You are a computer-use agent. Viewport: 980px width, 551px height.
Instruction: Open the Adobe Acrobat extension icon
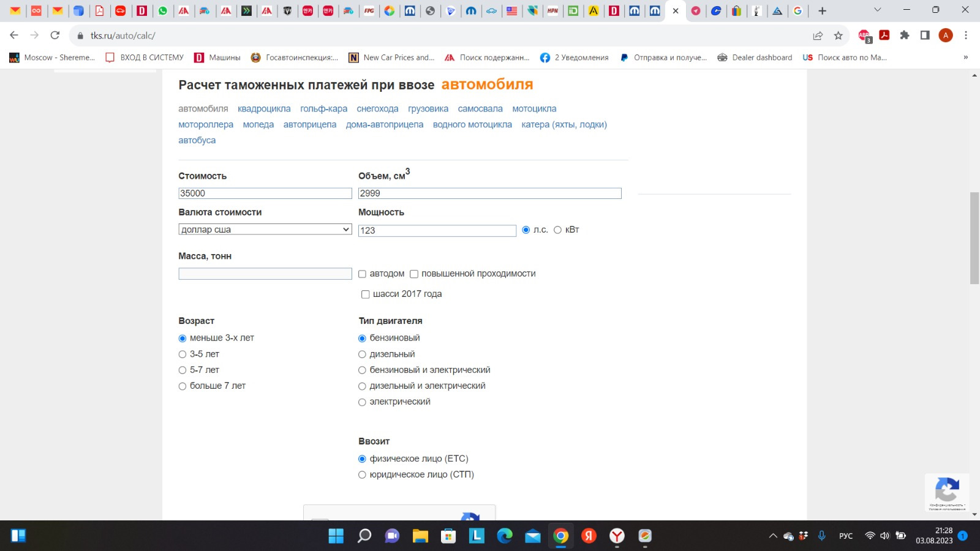pos(884,36)
